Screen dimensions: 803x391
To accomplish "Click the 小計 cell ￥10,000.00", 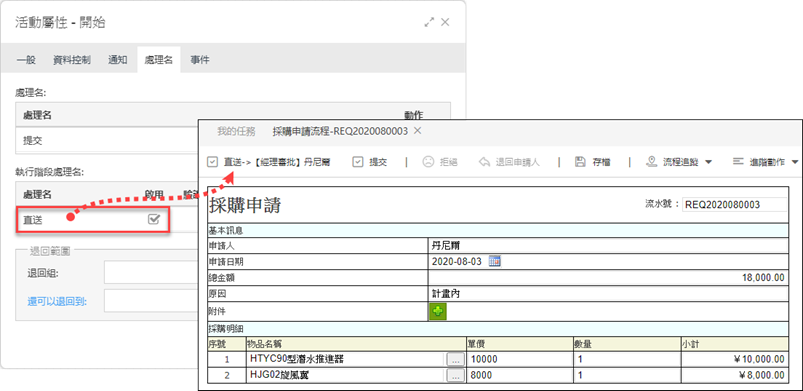I will [735, 359].
